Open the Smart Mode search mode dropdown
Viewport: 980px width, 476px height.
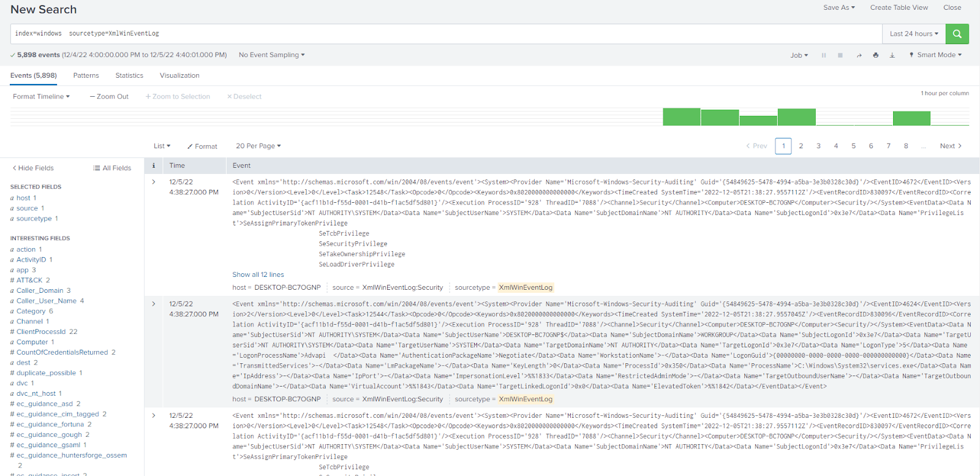tap(935, 55)
